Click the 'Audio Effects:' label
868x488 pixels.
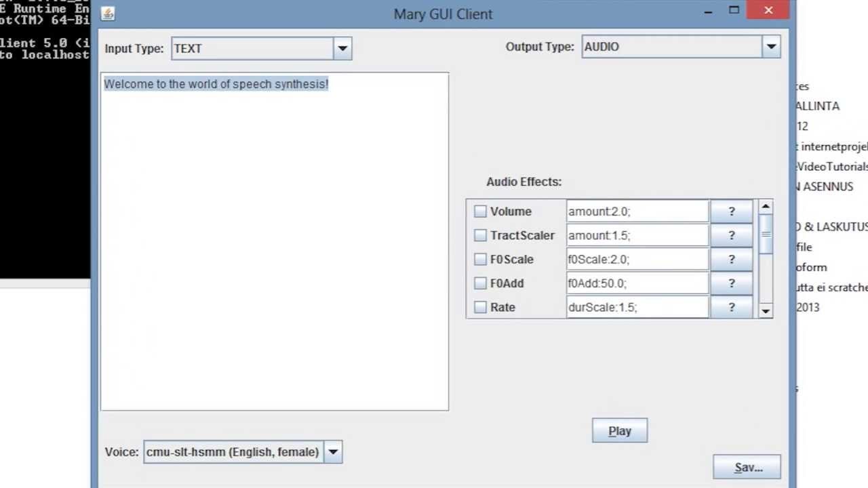[524, 182]
